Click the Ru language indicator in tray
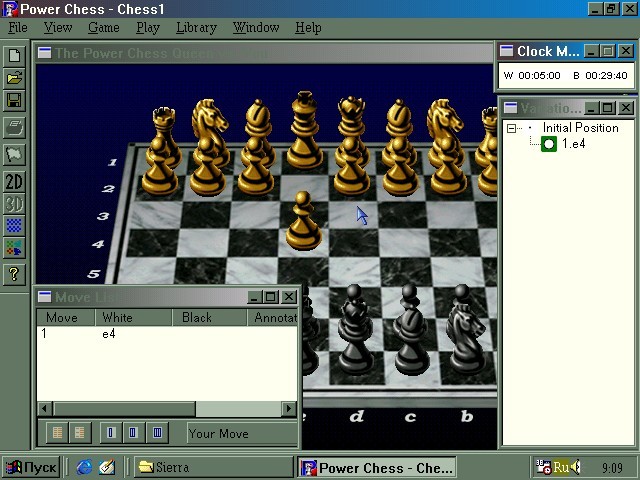Viewport: 640px width, 480px height. pyautogui.click(x=560, y=467)
